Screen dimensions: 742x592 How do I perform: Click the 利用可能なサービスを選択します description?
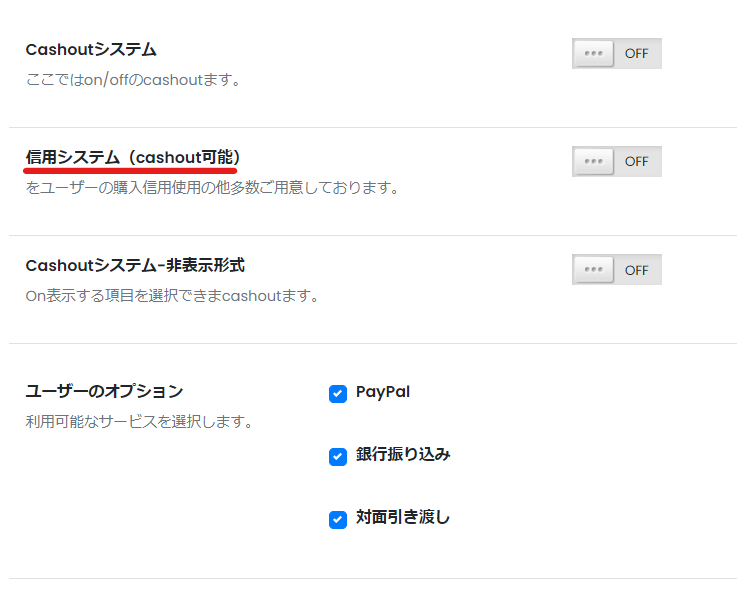tap(140, 421)
